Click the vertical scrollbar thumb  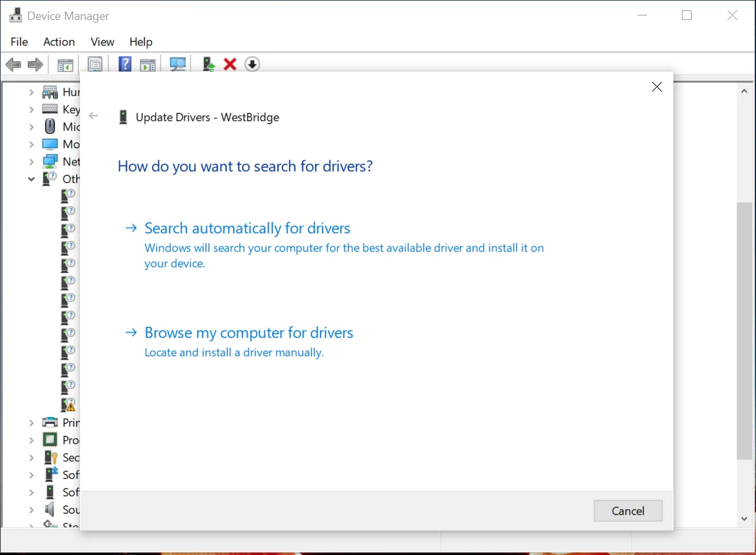(x=744, y=331)
